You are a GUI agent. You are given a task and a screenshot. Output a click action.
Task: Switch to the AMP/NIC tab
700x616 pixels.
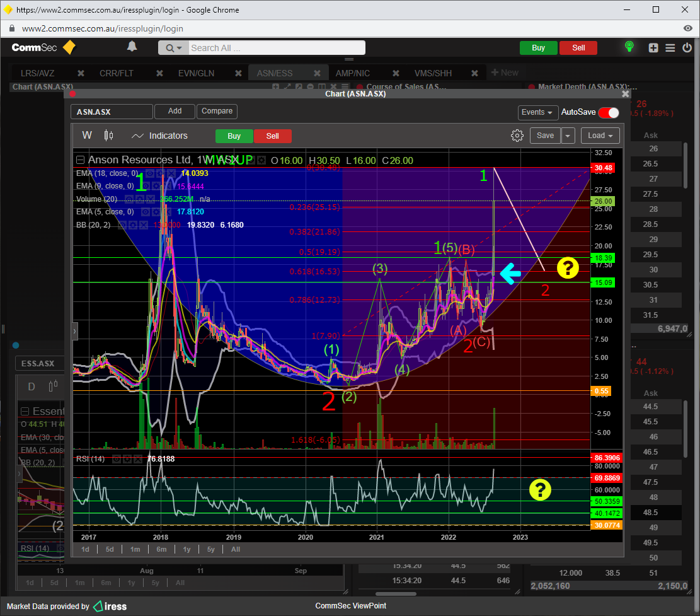(353, 73)
